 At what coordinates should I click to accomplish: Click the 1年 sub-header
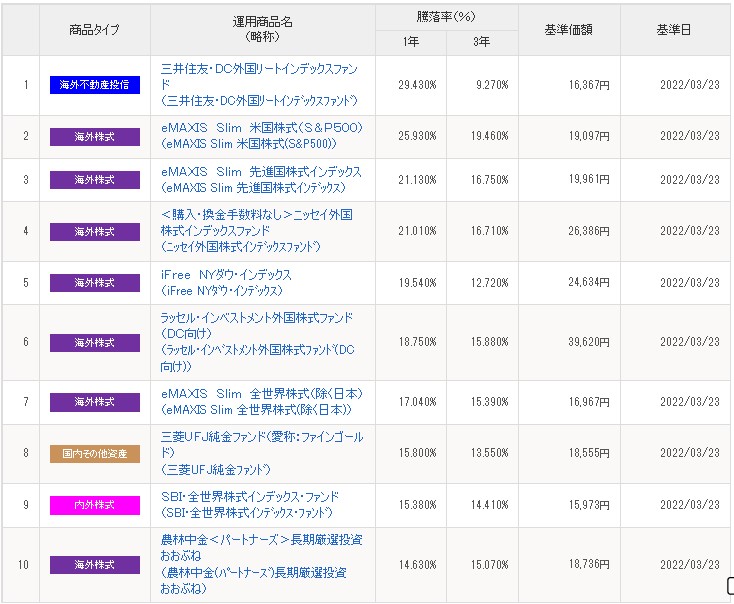411,42
